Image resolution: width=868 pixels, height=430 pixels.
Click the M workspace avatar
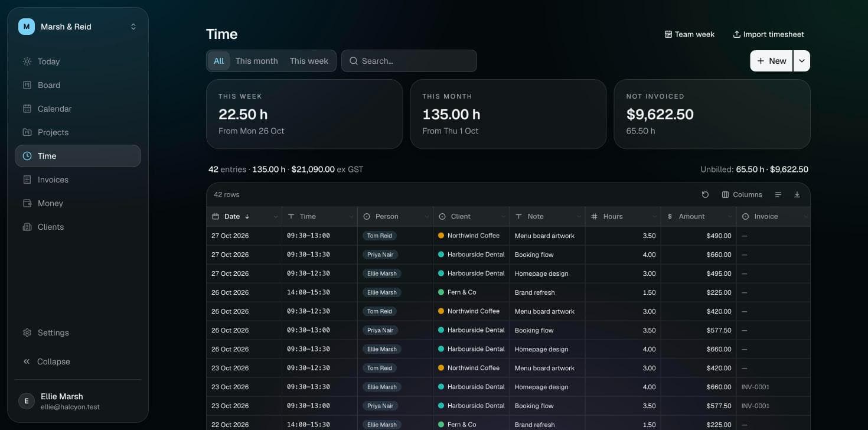pos(27,27)
